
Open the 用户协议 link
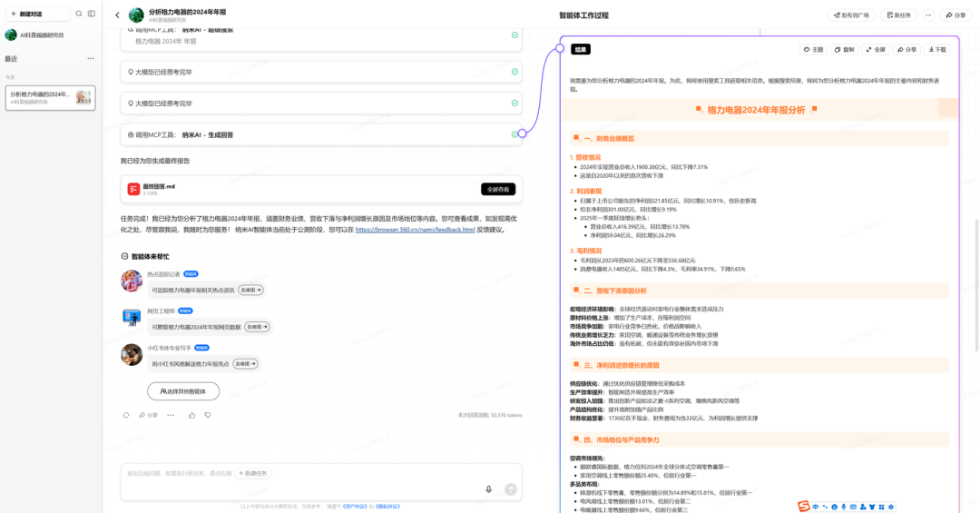point(355,507)
